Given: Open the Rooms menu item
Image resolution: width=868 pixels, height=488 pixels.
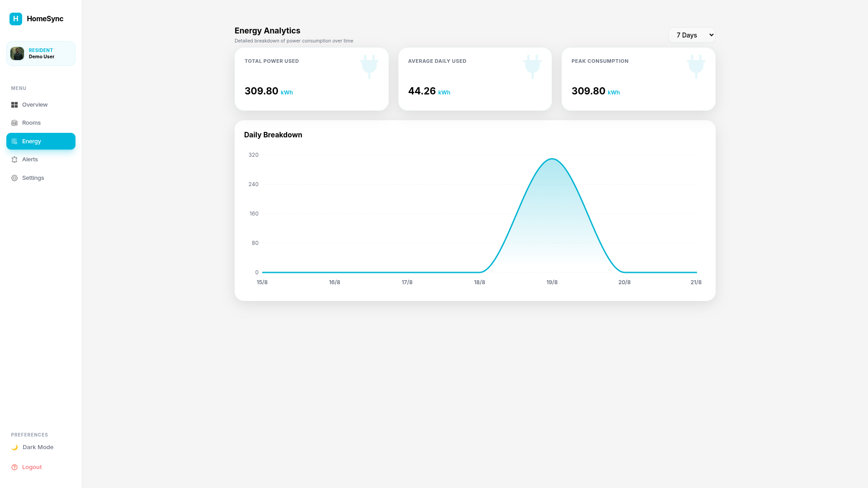Looking at the screenshot, I should [41, 123].
